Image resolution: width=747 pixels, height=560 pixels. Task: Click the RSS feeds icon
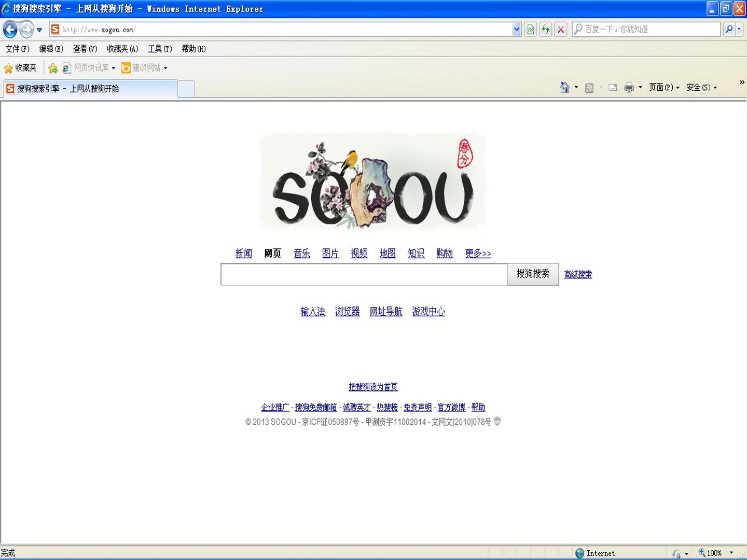point(589,88)
